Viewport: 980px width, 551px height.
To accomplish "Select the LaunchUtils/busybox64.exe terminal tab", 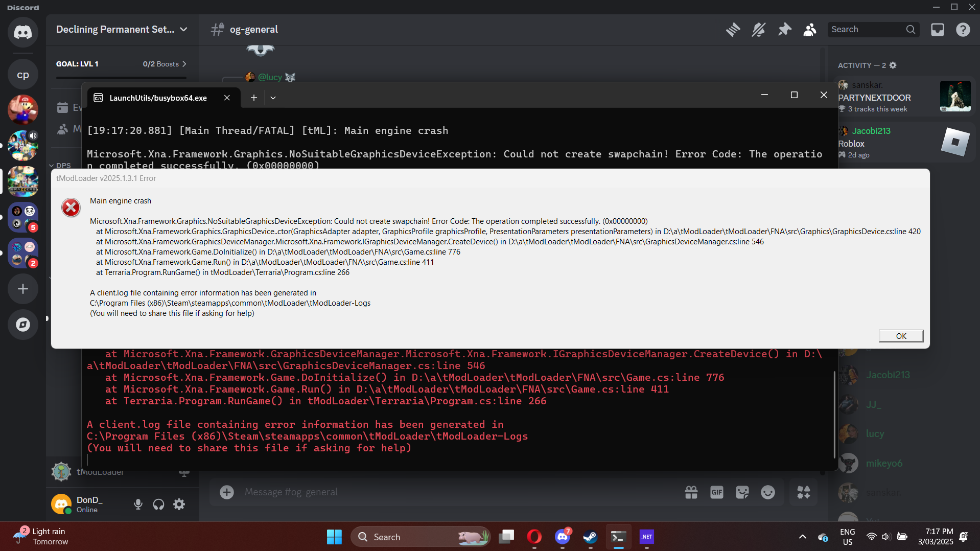I will tap(158, 98).
